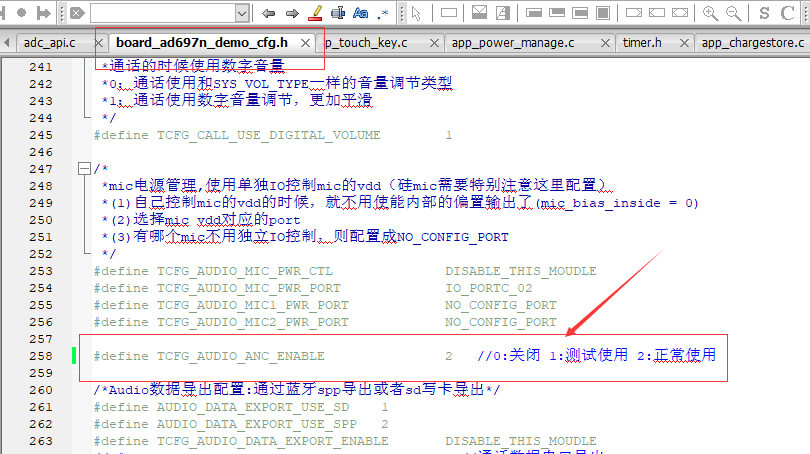Clear the incremental search field
The height and width of the screenshot is (454, 810).
(77, 13)
